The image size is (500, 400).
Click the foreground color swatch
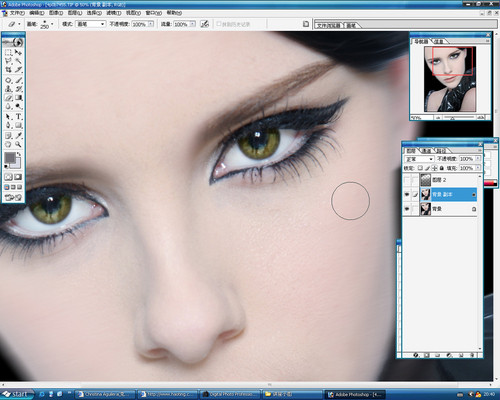pos(10,158)
